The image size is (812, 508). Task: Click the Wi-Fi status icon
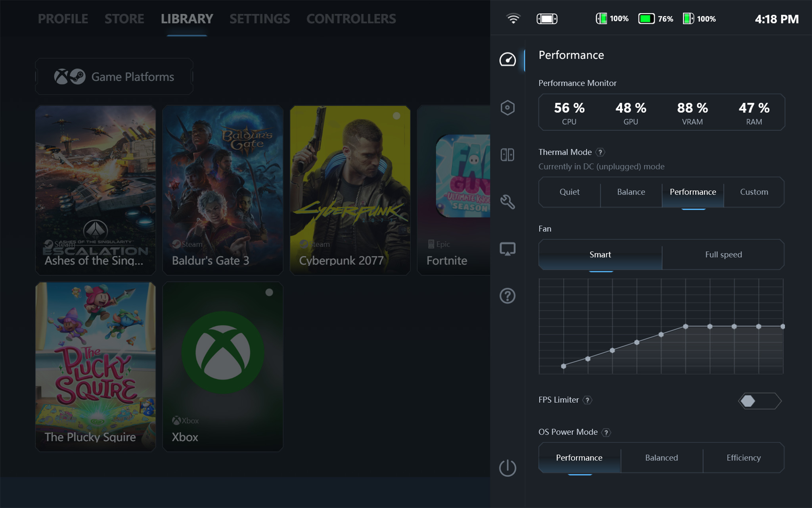[513, 19]
